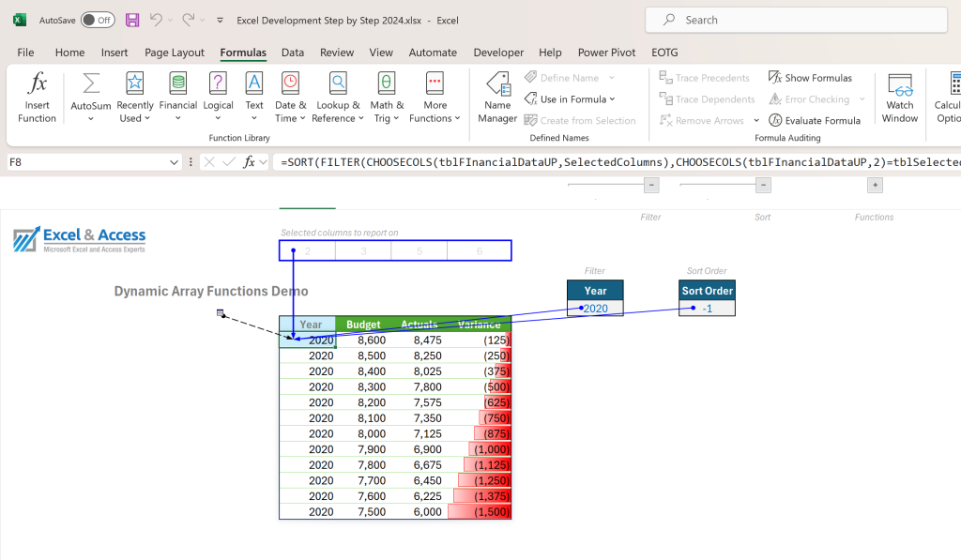Screen dimensions: 961x560
Task: Click the Search box
Action: (796, 21)
